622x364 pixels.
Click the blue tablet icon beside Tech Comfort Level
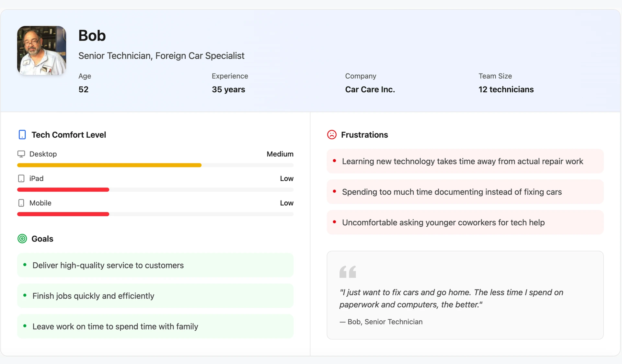tap(22, 135)
